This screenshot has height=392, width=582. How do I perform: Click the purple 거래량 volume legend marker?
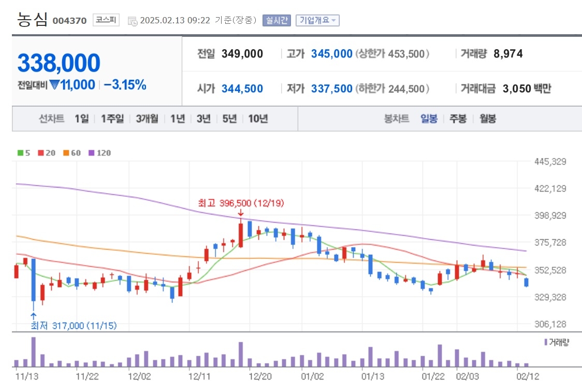pos(546,342)
